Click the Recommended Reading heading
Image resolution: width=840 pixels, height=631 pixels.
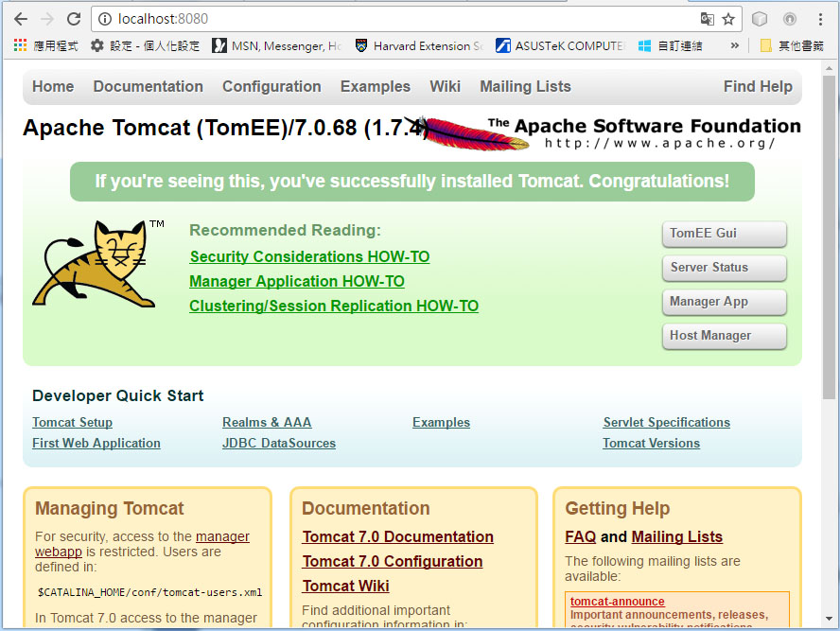(285, 230)
